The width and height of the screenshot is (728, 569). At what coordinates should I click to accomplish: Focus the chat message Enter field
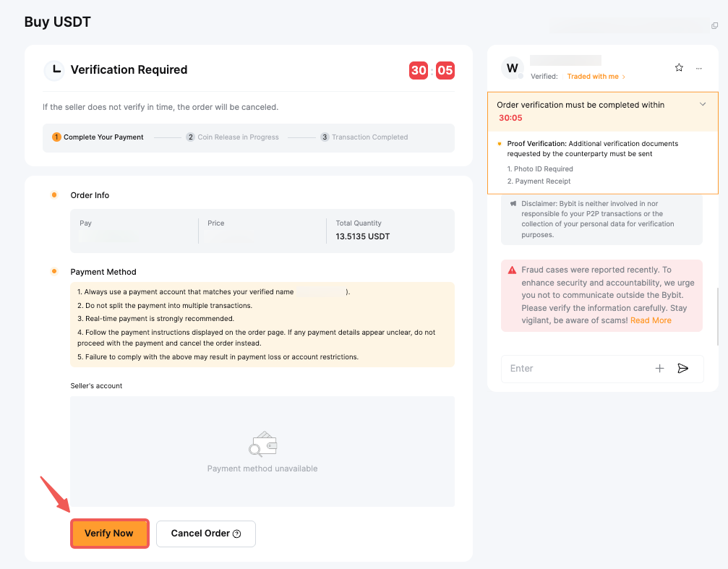click(575, 369)
